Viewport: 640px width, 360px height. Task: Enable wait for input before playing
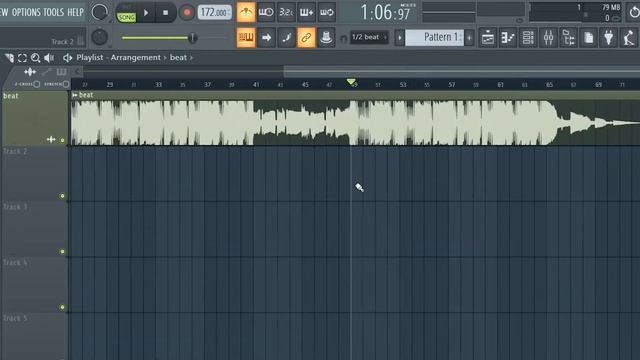click(266, 12)
